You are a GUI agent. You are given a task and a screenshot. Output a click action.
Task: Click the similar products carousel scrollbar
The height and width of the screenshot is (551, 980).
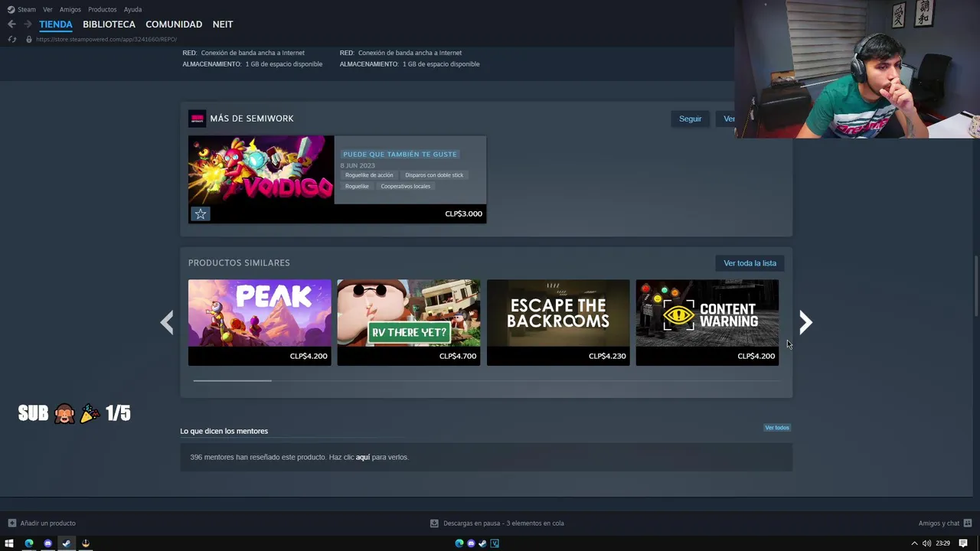[232, 380]
